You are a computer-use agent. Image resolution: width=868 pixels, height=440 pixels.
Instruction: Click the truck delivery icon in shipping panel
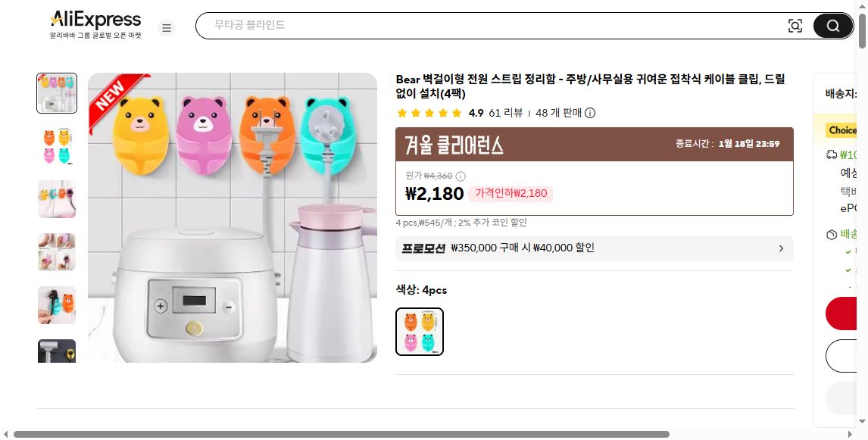[x=829, y=155]
